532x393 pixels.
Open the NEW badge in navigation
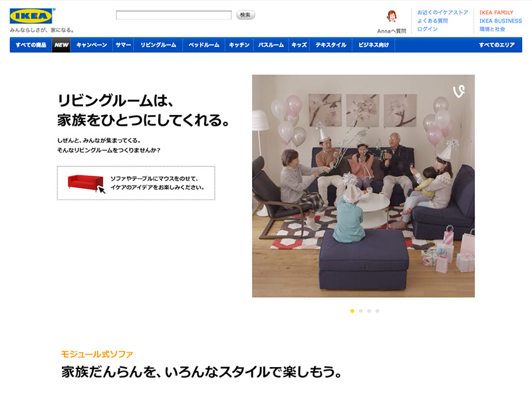(61, 45)
